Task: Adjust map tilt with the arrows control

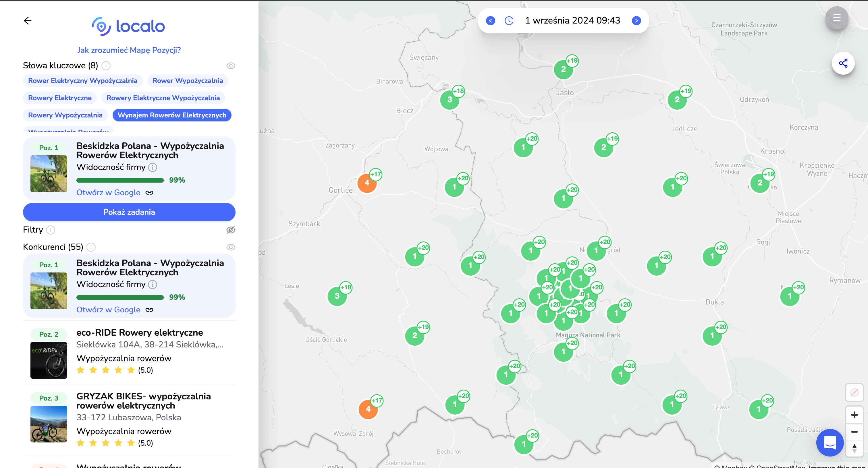Action: [x=854, y=448]
